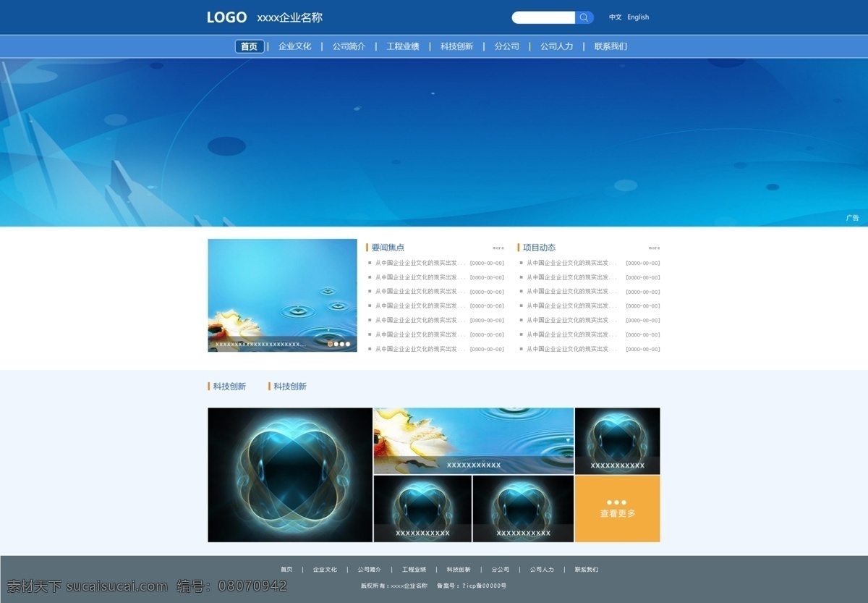Open more link beside 要闻焦点

coord(498,248)
